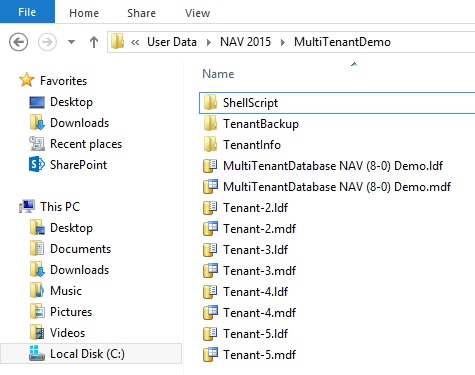Switch to the Home ribbon tab
Screen dimensions: 475x375
pyautogui.click(x=84, y=13)
